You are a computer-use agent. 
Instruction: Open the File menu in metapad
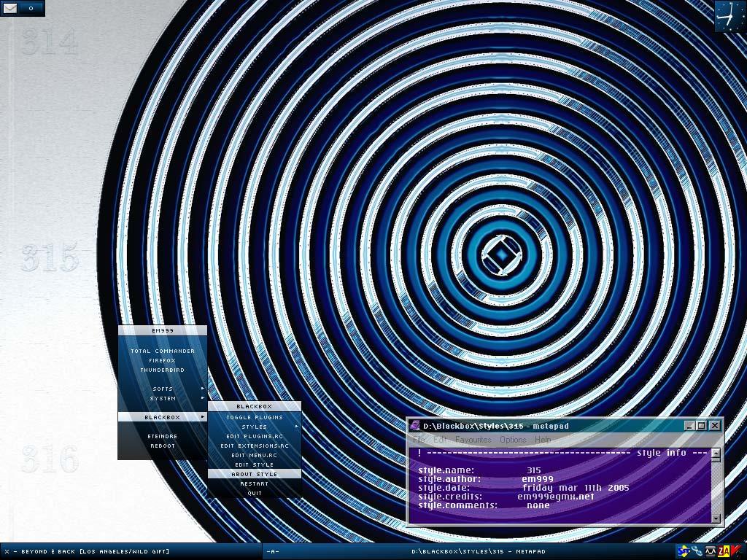click(x=419, y=440)
